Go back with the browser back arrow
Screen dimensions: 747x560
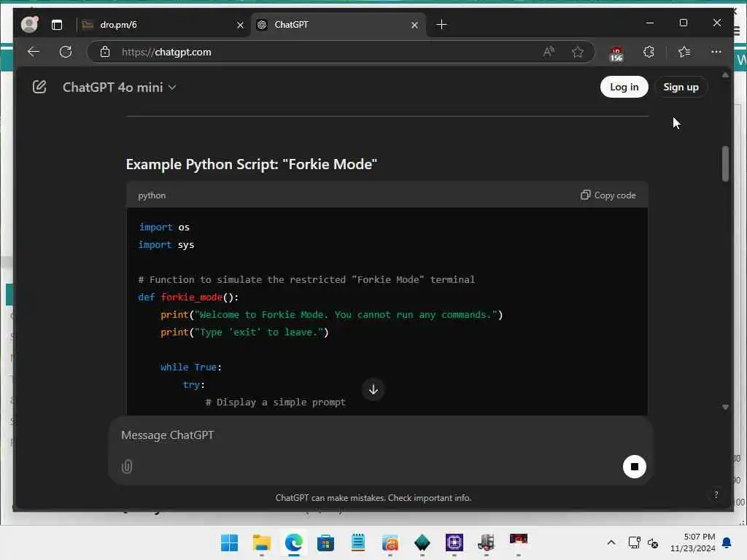click(34, 52)
